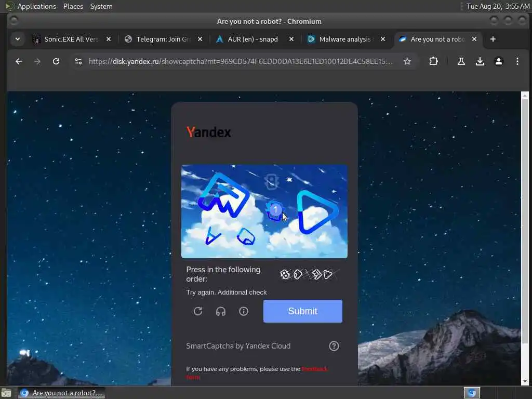Click the large W-shaped figure in captcha

[224, 195]
